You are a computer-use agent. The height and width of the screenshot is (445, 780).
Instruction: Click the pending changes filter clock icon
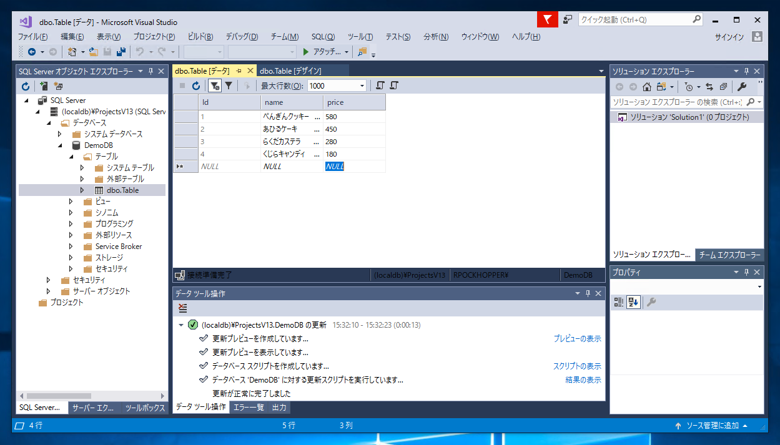click(689, 87)
